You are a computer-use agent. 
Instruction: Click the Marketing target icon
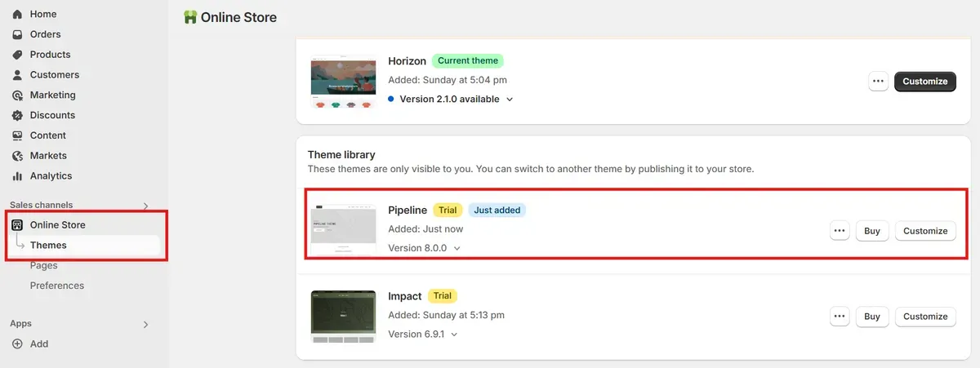pyautogui.click(x=17, y=95)
